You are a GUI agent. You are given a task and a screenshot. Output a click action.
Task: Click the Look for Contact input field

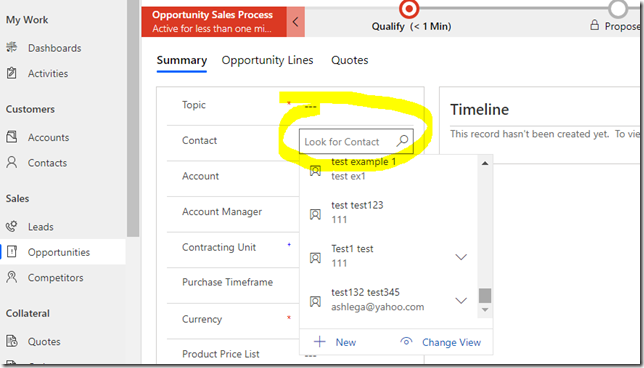(x=356, y=141)
